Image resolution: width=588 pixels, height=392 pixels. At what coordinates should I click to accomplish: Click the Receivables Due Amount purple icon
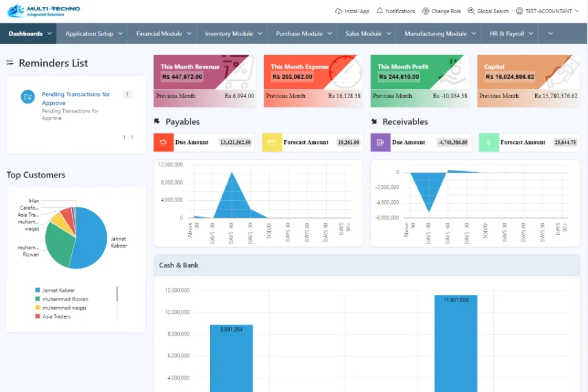click(x=381, y=142)
